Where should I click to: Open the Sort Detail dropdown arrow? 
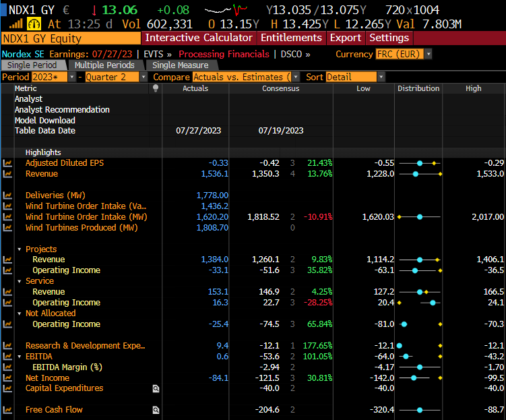click(x=381, y=77)
